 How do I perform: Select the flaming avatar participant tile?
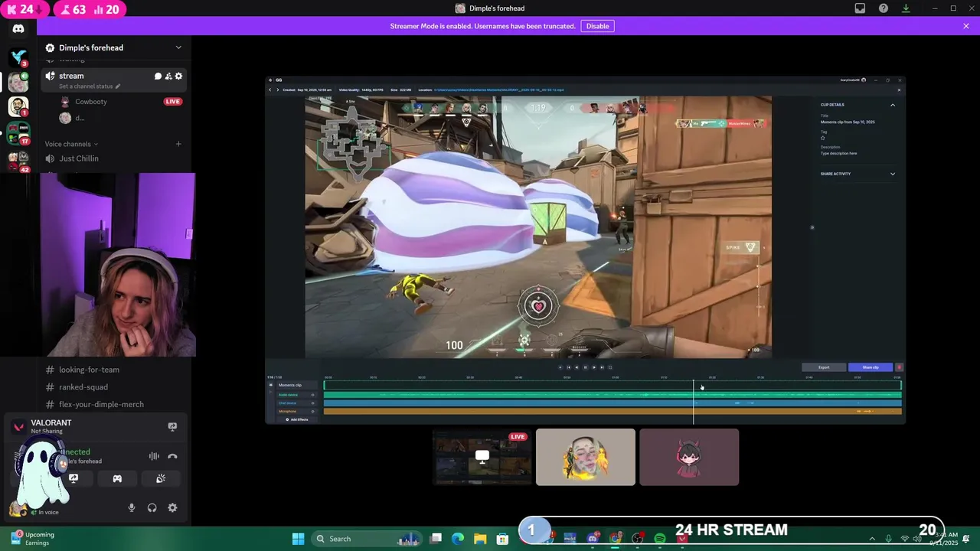[x=586, y=457]
